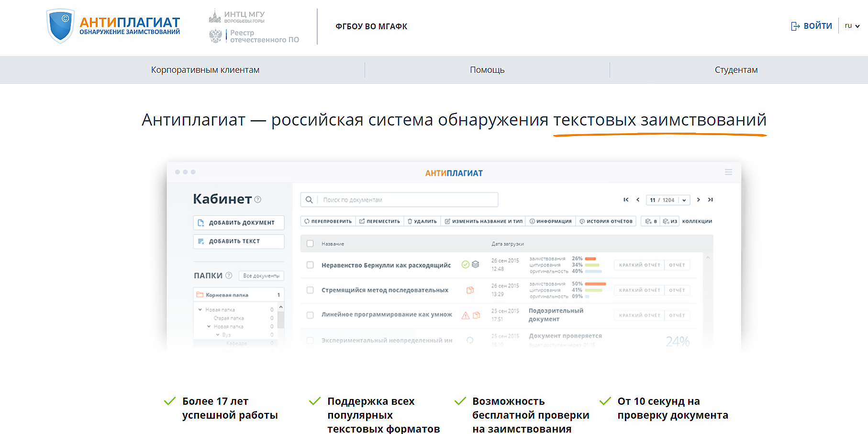Image resolution: width=868 pixels, height=434 pixels.
Task: Open Краткий отчёт for Линейное программирование
Action: 639,315
